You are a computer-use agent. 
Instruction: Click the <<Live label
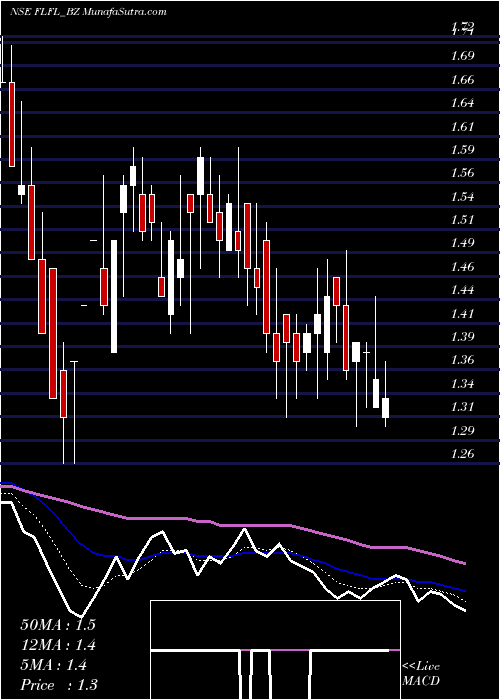[421, 667]
